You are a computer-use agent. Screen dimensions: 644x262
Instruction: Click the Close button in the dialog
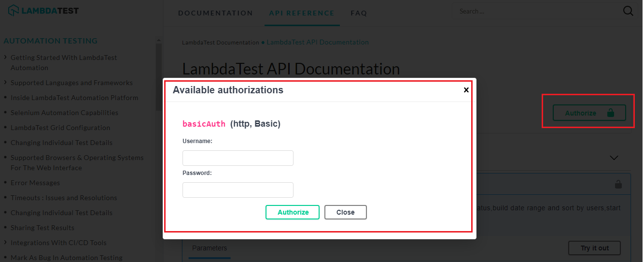tap(346, 212)
